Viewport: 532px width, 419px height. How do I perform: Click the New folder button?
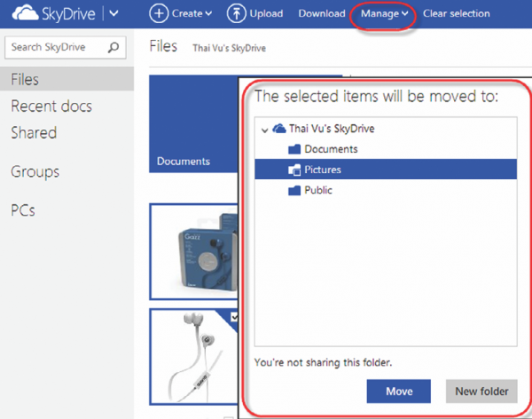[481, 391]
